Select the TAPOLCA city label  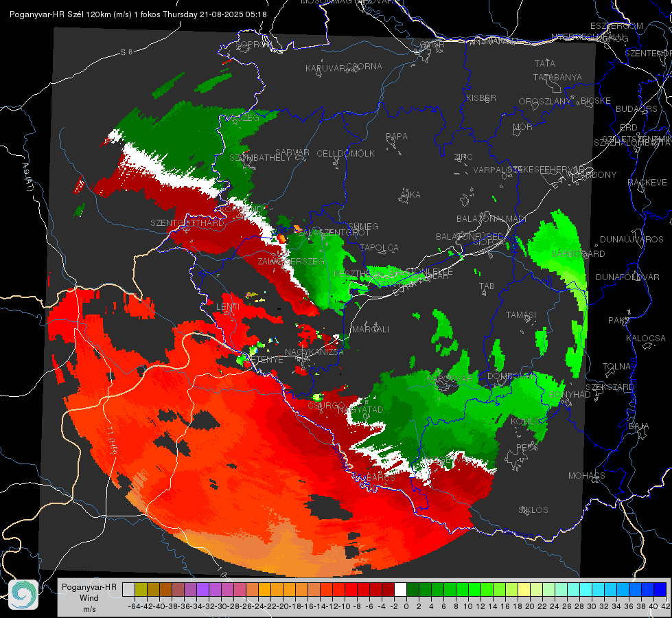[x=379, y=248]
